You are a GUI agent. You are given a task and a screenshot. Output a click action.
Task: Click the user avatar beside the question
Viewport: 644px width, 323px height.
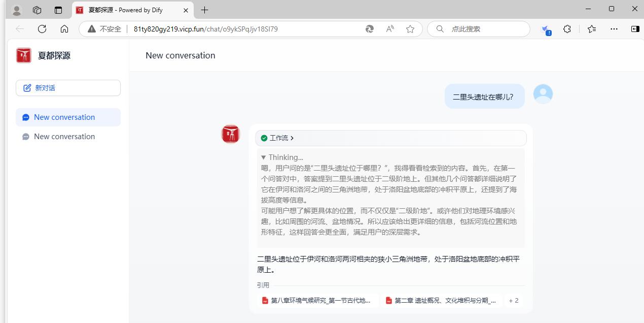pos(543,94)
